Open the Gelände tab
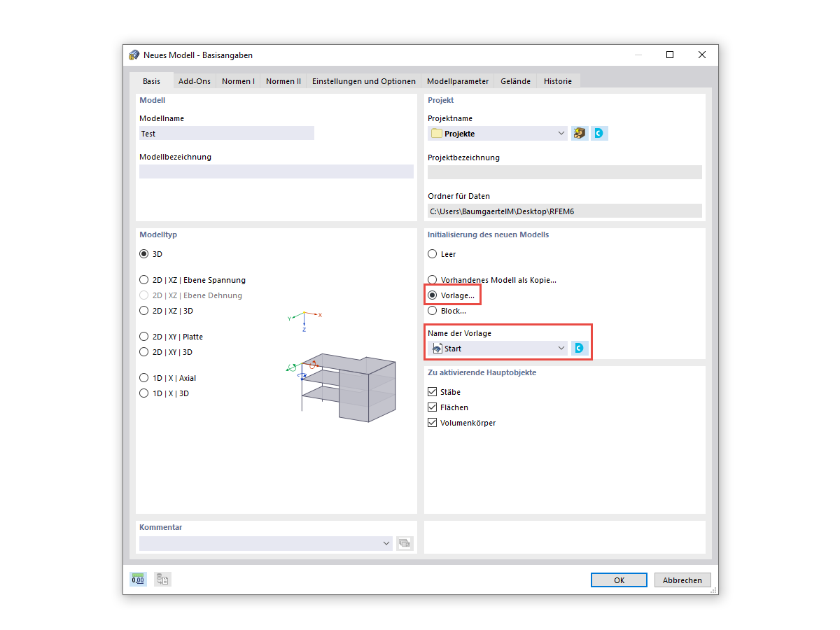This screenshot has height=630, width=840. [x=515, y=80]
